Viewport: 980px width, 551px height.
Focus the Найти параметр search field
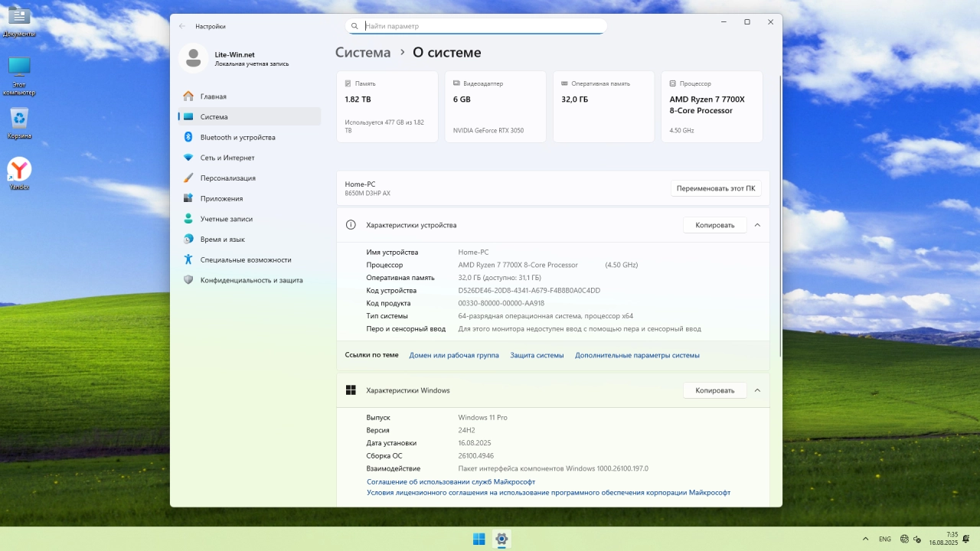click(x=475, y=26)
